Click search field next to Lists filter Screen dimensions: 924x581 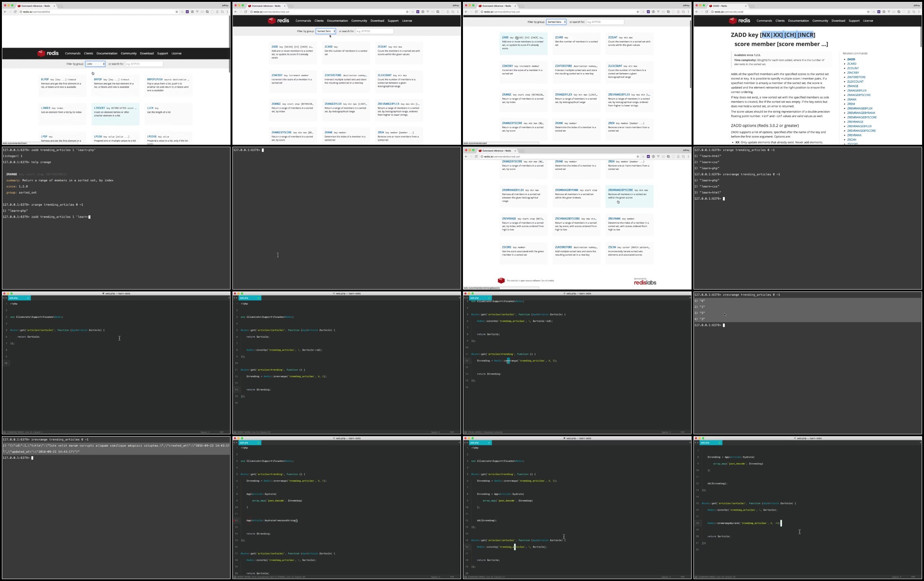pyautogui.click(x=144, y=64)
